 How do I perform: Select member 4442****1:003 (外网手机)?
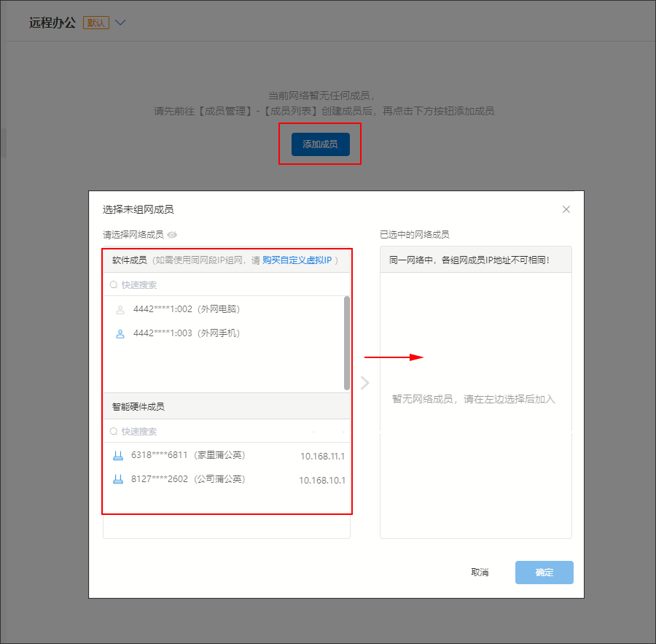tap(224, 333)
